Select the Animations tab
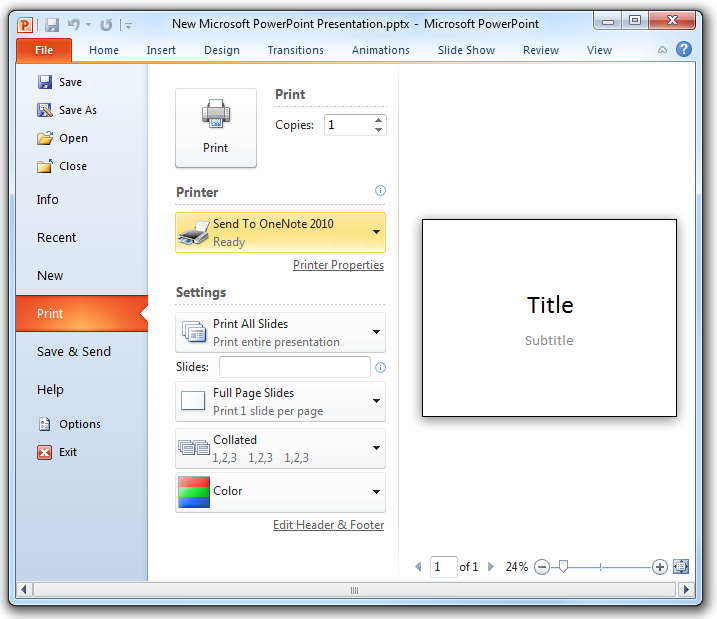The width and height of the screenshot is (717, 619). 380,50
